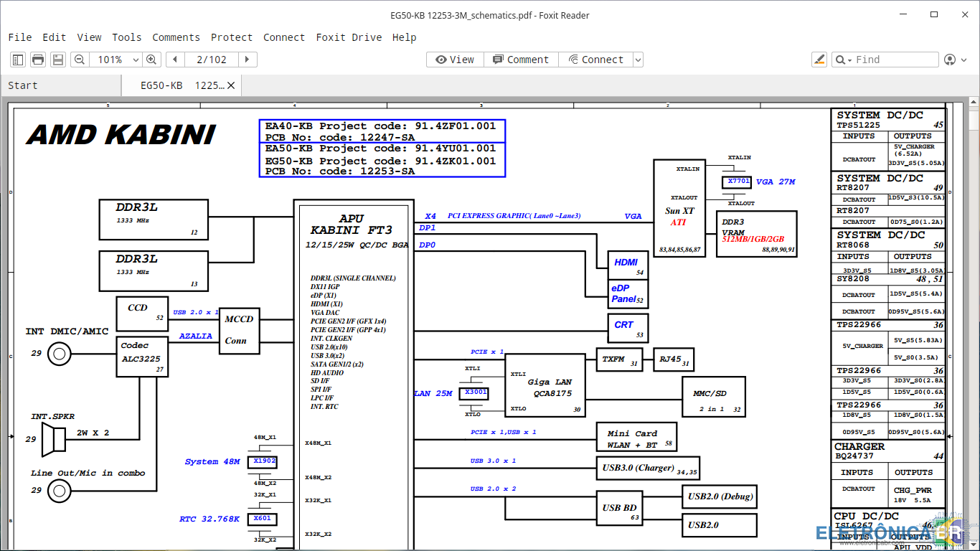Screen dimensions: 980x551
Task: Click the user account icon
Action: (950, 60)
